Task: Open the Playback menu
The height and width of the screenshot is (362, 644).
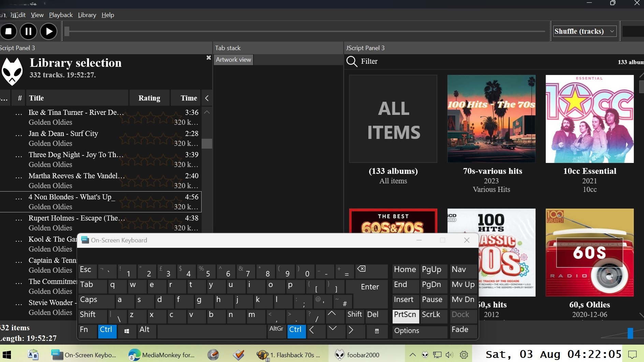Action: (61, 15)
